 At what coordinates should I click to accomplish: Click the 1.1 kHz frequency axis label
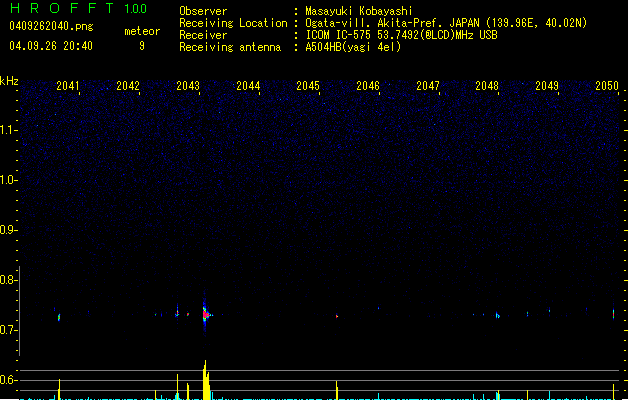pos(8,130)
